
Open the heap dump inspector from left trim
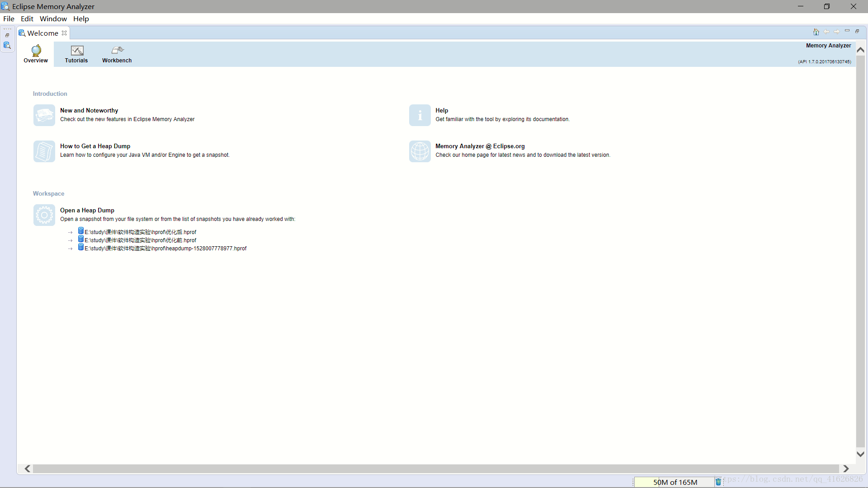(x=7, y=45)
